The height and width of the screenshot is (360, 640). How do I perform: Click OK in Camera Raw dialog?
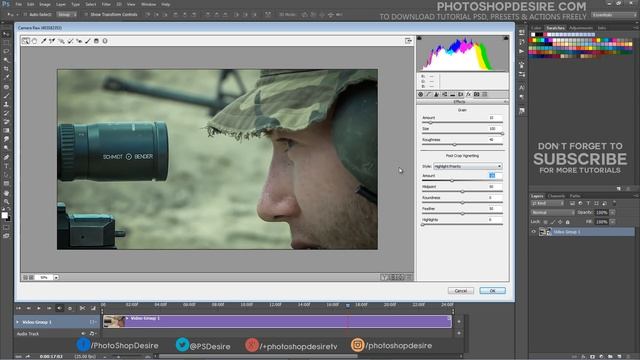coord(492,291)
